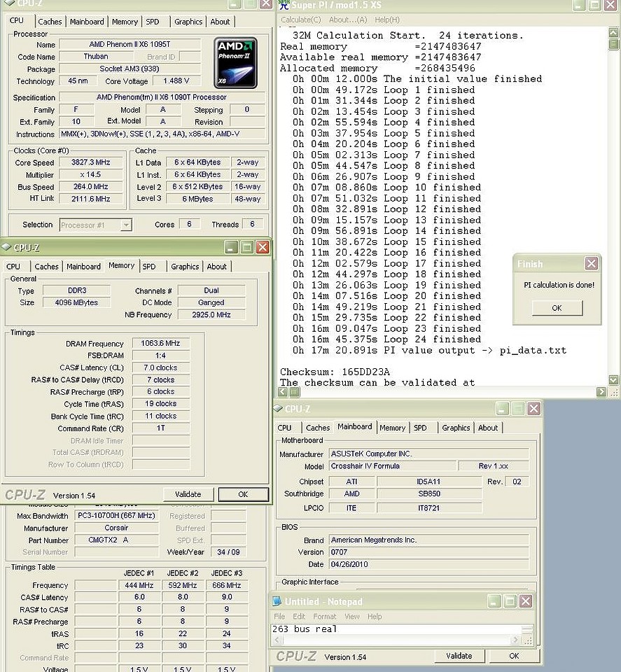Screen dimensions: 621x672
Task: Minimize the Untitled Notepad window
Action: (494, 601)
